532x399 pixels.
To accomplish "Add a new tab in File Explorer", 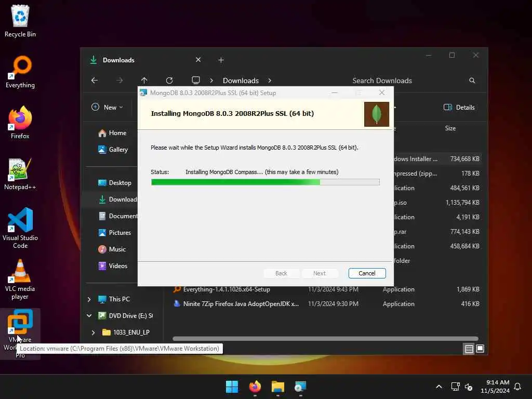I will pos(221,60).
